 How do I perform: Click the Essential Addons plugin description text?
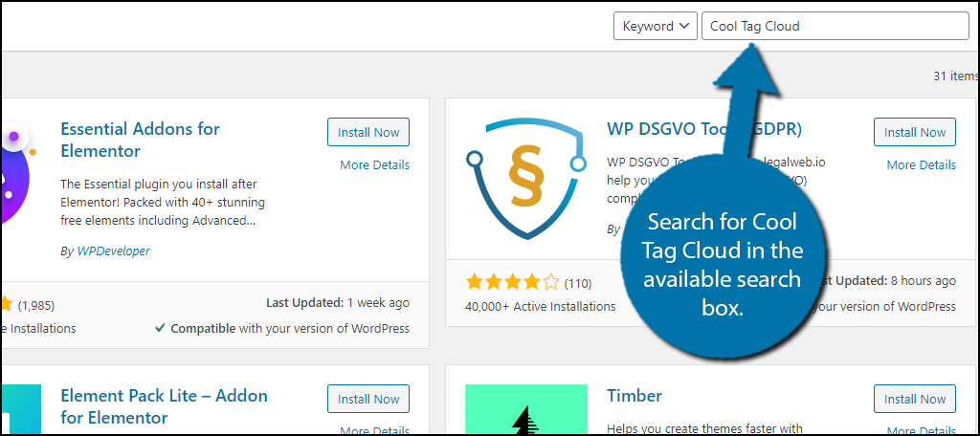(x=163, y=203)
